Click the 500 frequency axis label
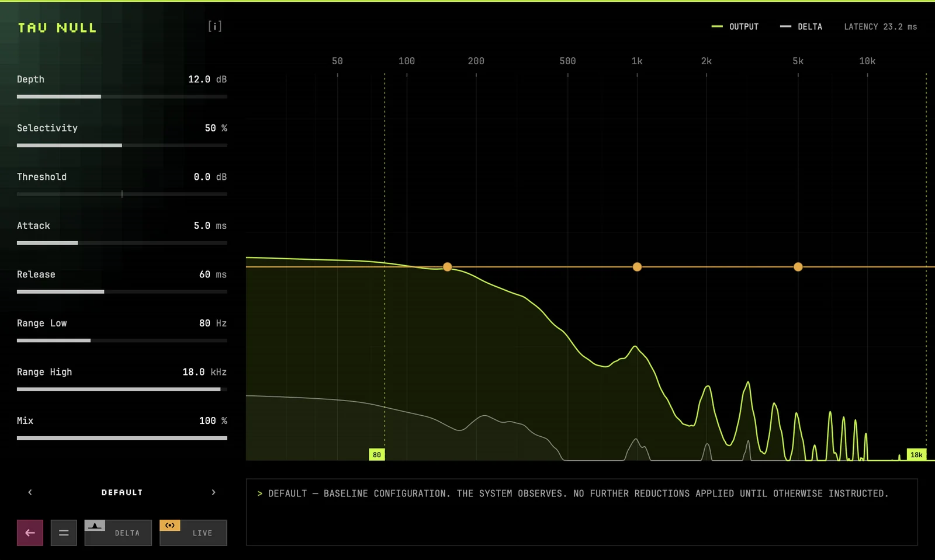Image resolution: width=935 pixels, height=560 pixels. tap(567, 61)
